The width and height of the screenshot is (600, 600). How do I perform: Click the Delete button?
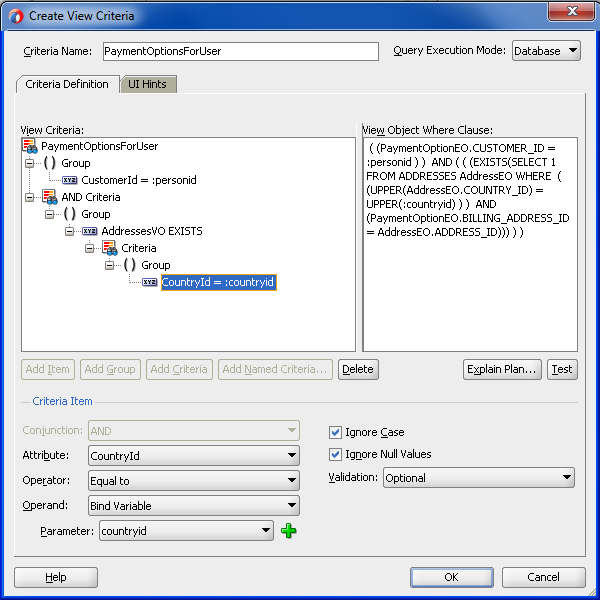pos(358,369)
